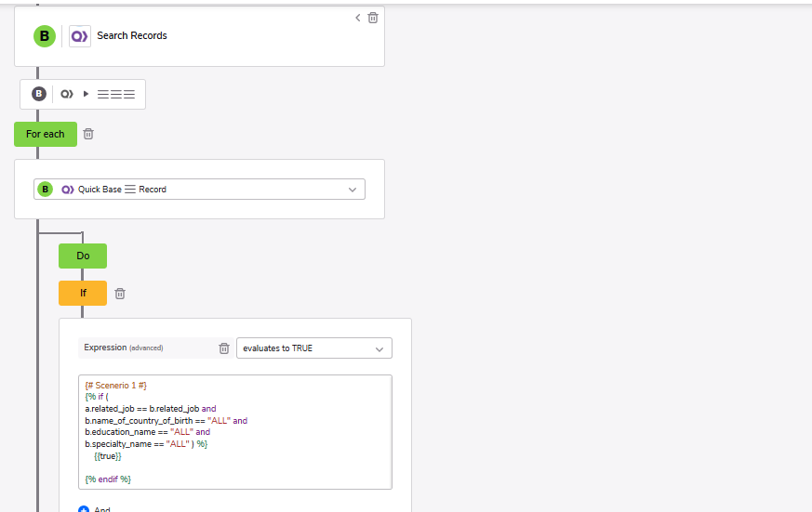Select the orange If block

pyautogui.click(x=83, y=294)
